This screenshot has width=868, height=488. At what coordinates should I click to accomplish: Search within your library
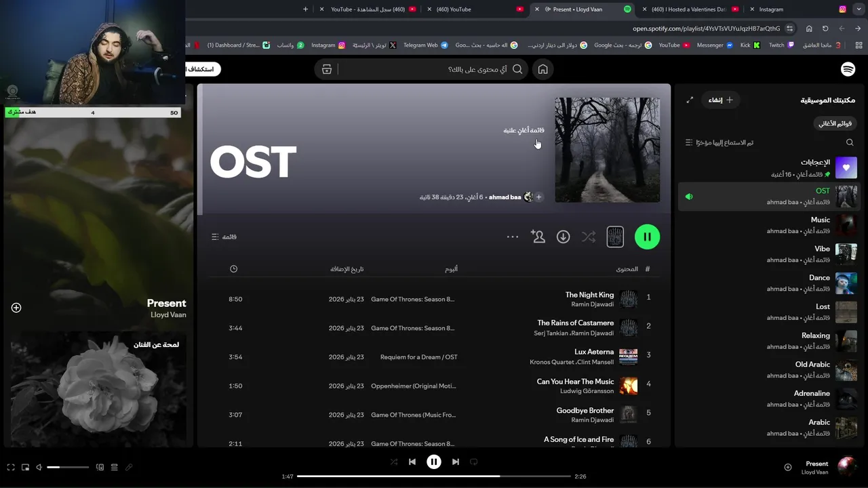click(850, 142)
